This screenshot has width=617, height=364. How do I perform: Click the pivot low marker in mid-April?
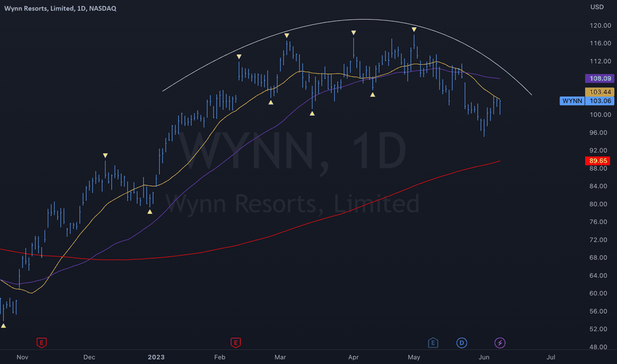pyautogui.click(x=373, y=95)
